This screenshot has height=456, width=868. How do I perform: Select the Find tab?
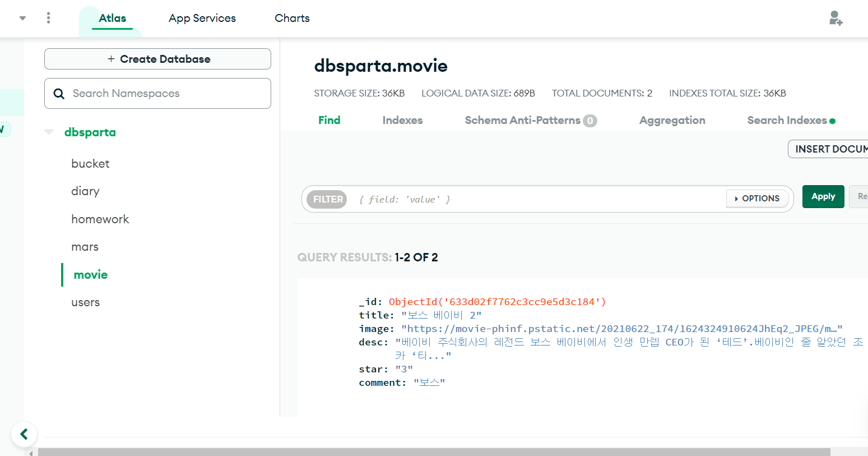click(329, 120)
